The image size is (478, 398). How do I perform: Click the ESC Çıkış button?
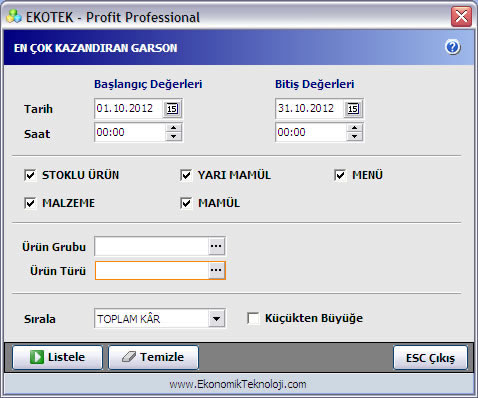pyautogui.click(x=430, y=358)
